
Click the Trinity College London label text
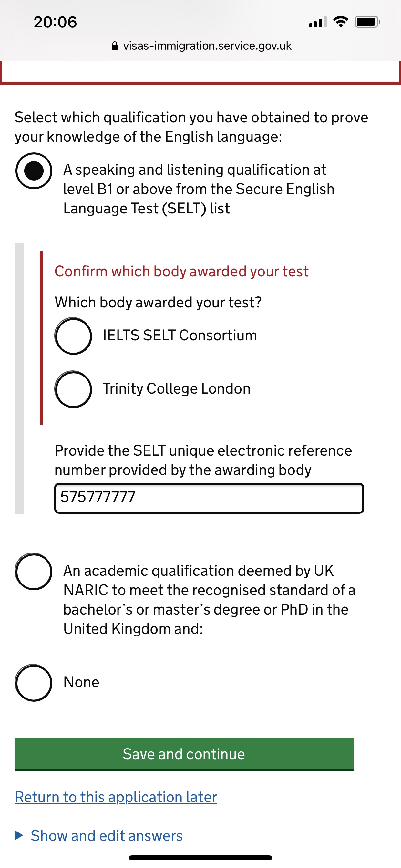[x=177, y=389]
